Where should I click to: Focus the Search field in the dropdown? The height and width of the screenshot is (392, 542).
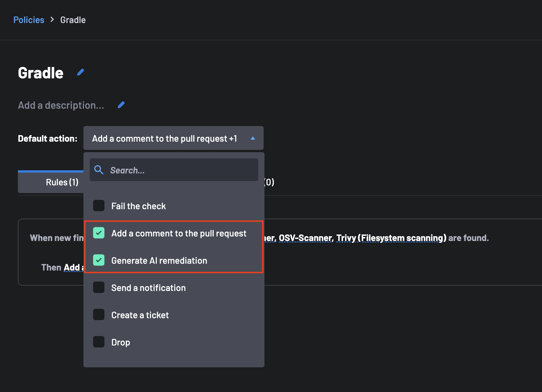click(182, 170)
